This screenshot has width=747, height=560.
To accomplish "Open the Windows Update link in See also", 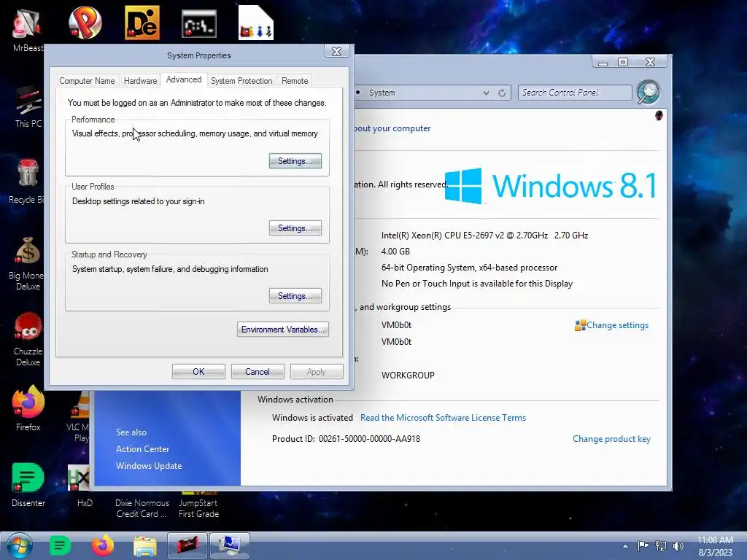I will coord(149,466).
